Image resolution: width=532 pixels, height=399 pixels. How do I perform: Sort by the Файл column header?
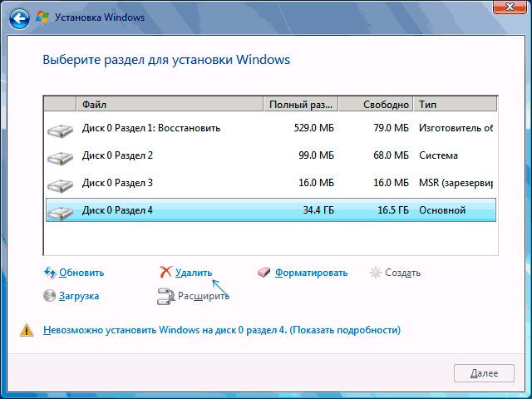170,104
